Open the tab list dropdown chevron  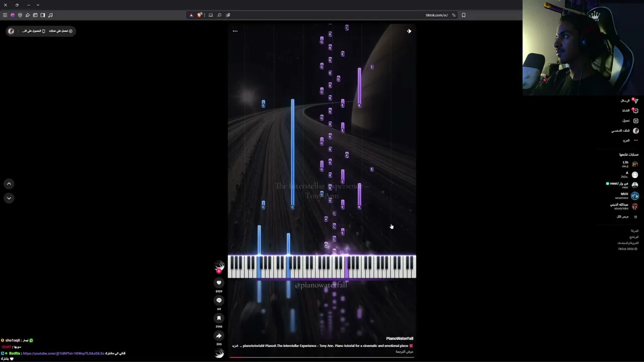pyautogui.click(x=38, y=5)
